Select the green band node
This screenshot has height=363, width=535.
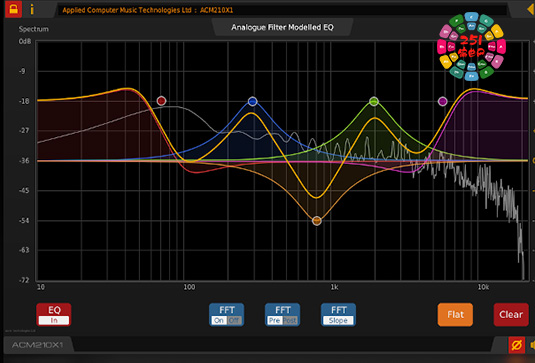[x=374, y=101]
